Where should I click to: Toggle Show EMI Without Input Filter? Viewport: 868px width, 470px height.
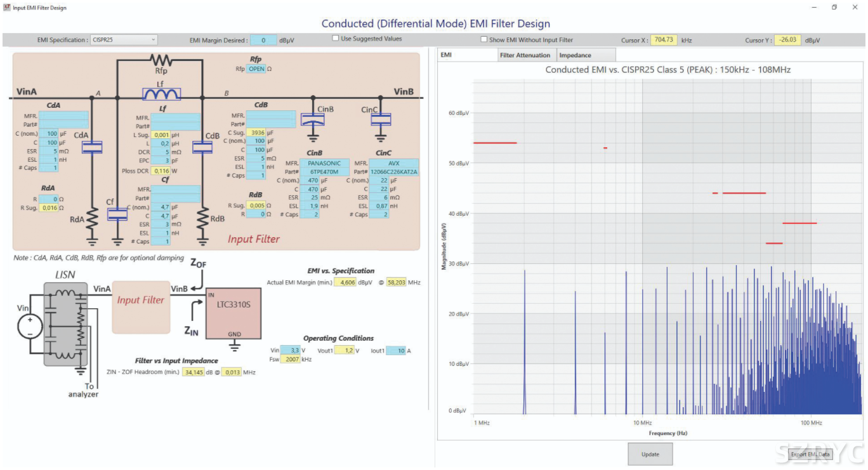(x=484, y=39)
